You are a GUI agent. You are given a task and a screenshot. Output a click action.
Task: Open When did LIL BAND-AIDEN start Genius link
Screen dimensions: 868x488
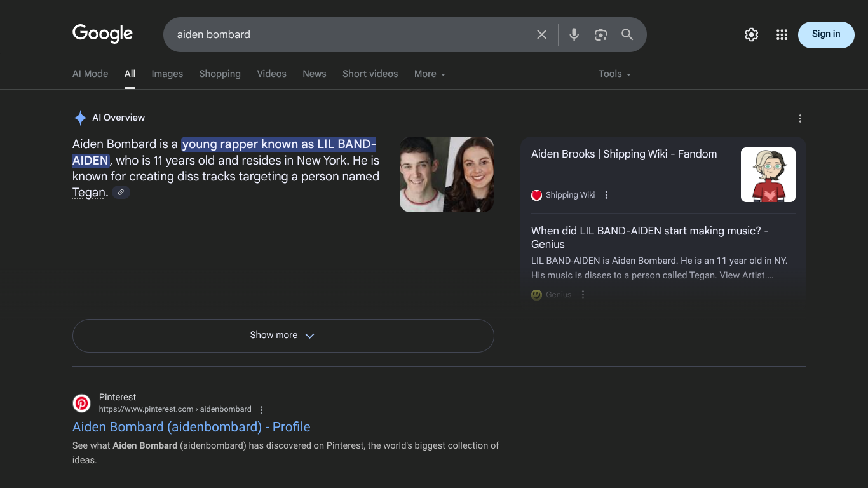tap(650, 237)
